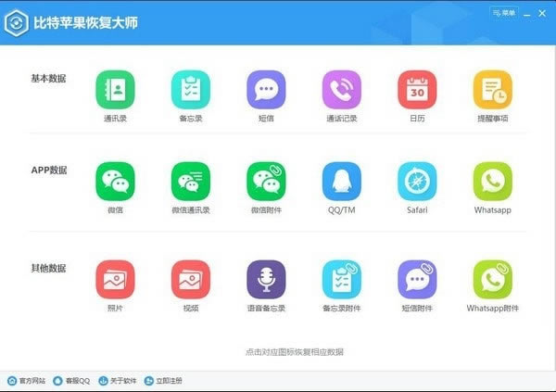The height and width of the screenshot is (392, 556).
Task: Choose the 通话记录 call history icon
Action: (x=342, y=90)
